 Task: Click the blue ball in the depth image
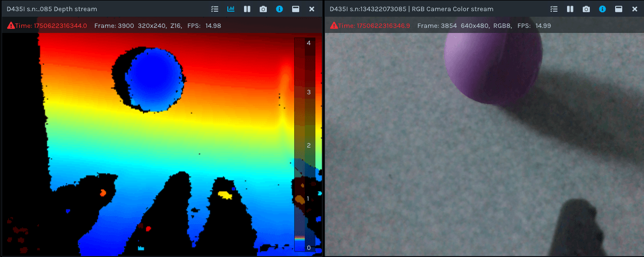(x=154, y=79)
